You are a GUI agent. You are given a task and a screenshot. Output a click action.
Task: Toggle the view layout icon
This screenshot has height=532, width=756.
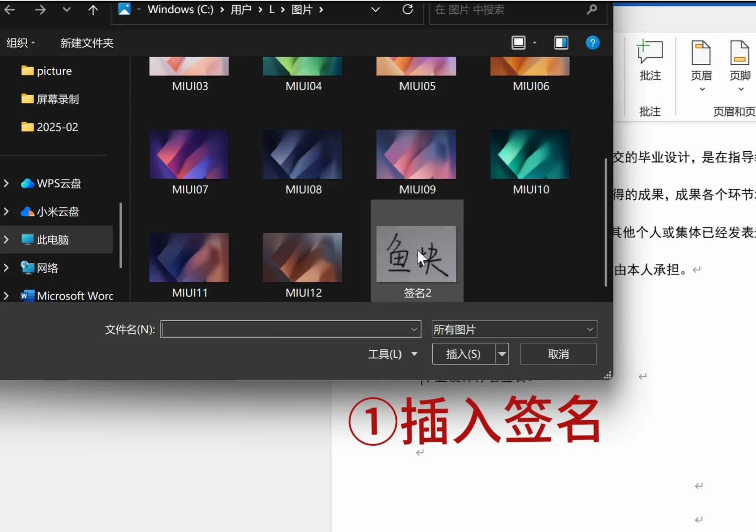pyautogui.click(x=518, y=43)
